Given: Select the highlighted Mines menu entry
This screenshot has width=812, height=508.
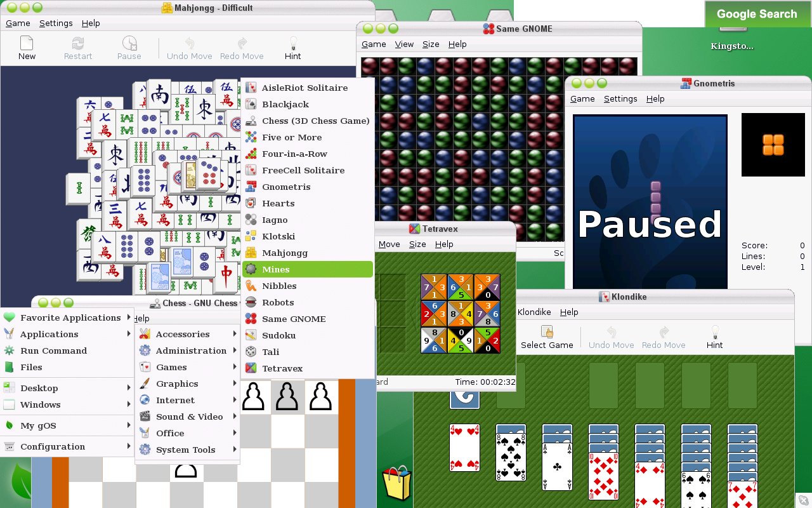Looking at the screenshot, I should tap(308, 269).
